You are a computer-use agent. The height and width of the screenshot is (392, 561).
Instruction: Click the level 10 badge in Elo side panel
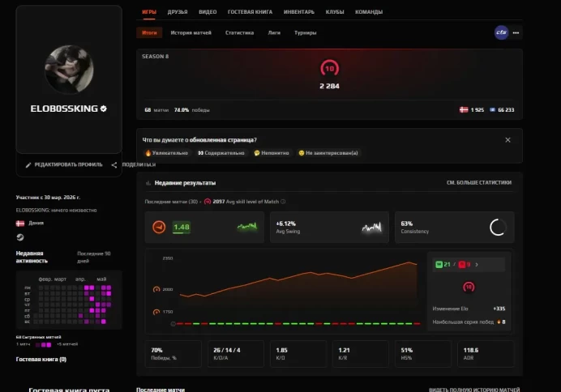(x=469, y=287)
